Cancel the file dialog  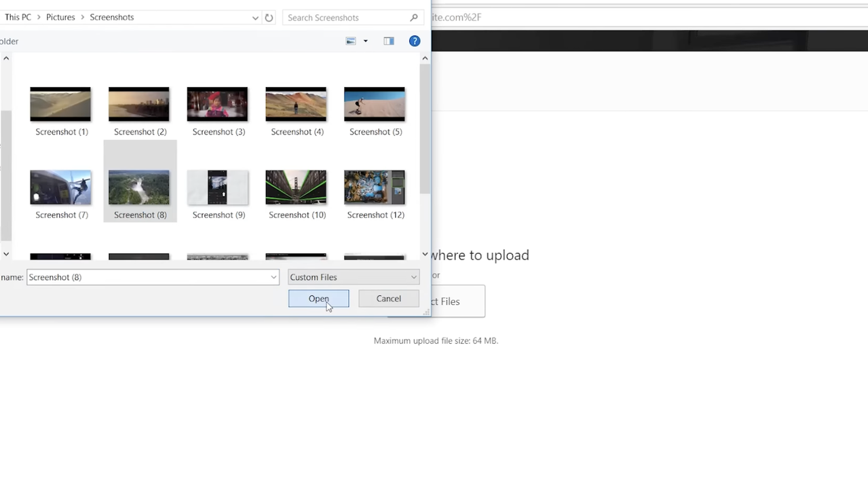tap(388, 299)
